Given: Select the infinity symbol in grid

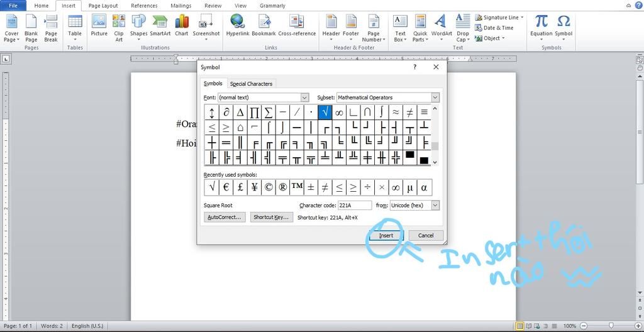Looking at the screenshot, I should pyautogui.click(x=339, y=112).
